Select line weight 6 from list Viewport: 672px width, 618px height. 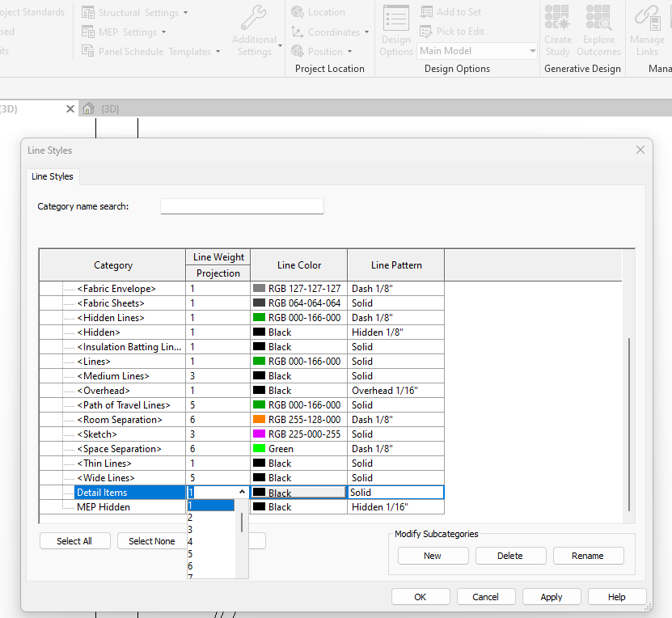click(211, 565)
